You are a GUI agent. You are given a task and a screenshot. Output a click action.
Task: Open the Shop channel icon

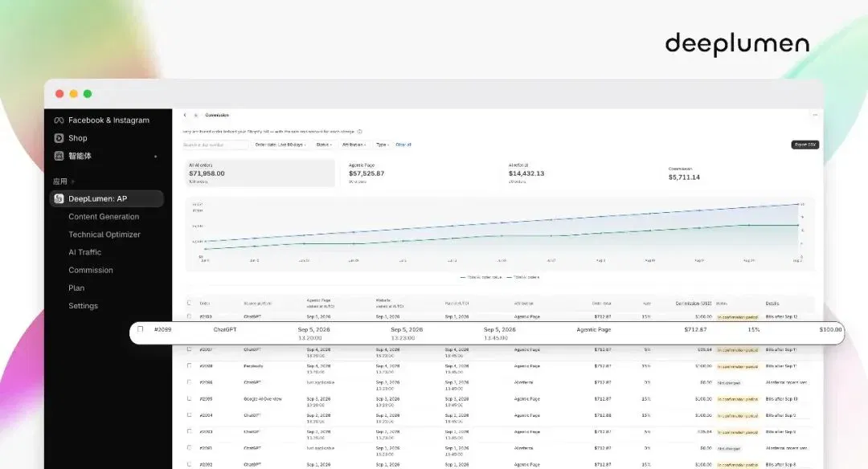point(59,137)
